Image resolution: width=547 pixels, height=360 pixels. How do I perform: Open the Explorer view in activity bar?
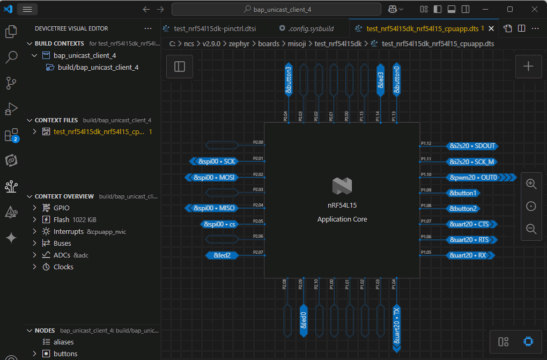(x=11, y=32)
